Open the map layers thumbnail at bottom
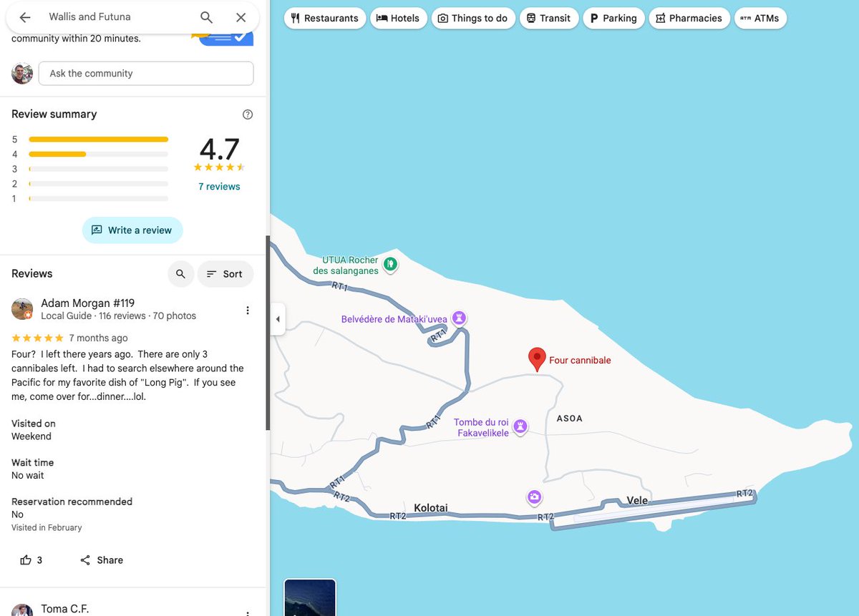The width and height of the screenshot is (859, 616). [310, 597]
